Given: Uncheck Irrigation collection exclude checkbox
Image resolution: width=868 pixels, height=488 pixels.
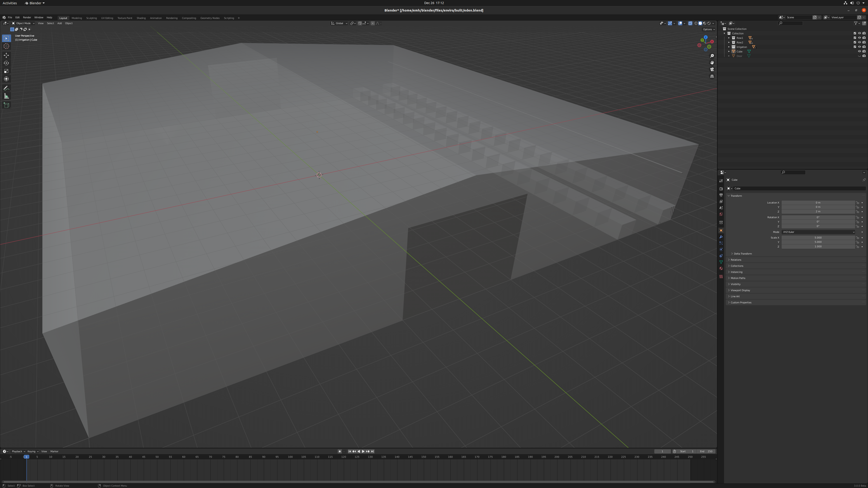Looking at the screenshot, I should [855, 47].
